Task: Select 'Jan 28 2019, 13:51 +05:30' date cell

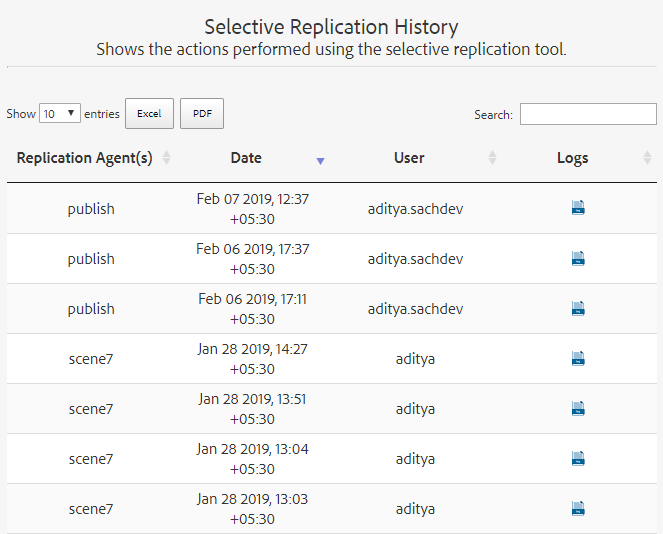Action: click(252, 409)
